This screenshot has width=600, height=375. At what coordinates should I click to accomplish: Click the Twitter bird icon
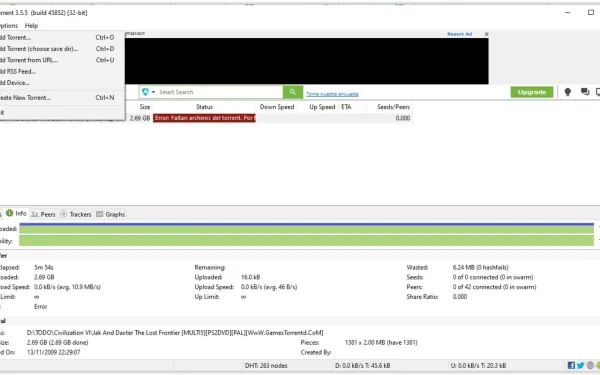580,365
